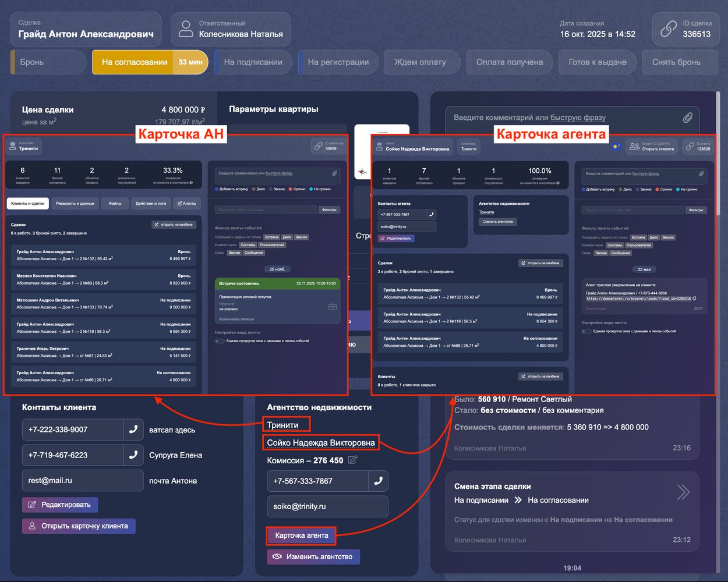Click the person icon beside Ответственный
The width and height of the screenshot is (728, 582).
click(x=186, y=29)
